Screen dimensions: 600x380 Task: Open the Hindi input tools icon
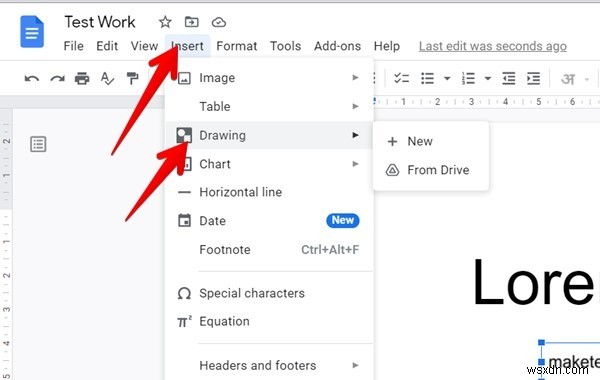[568, 79]
